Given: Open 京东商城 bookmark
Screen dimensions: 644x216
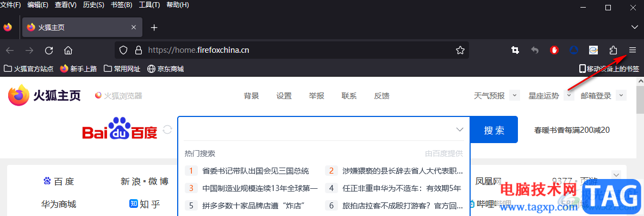Looking at the screenshot, I should click(166, 69).
